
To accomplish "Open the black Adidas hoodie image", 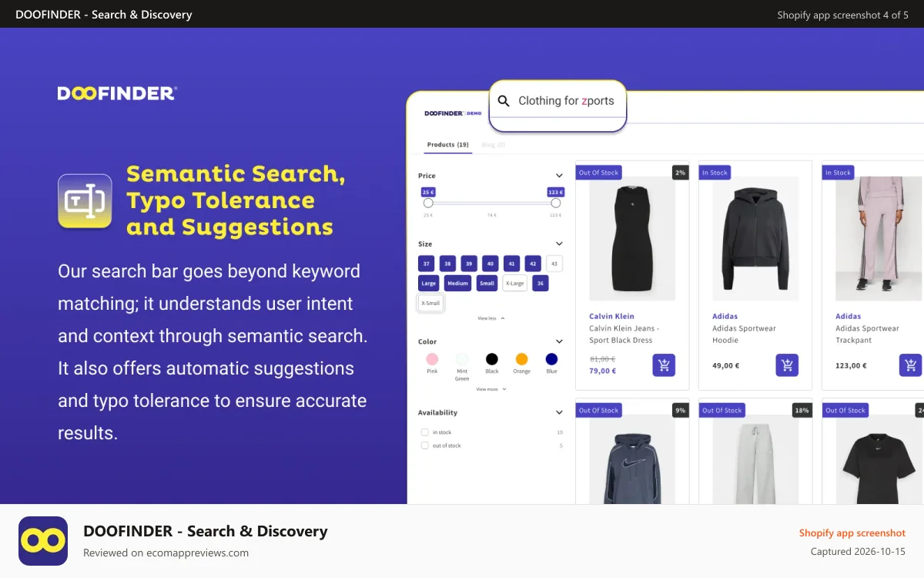I will 755,238.
